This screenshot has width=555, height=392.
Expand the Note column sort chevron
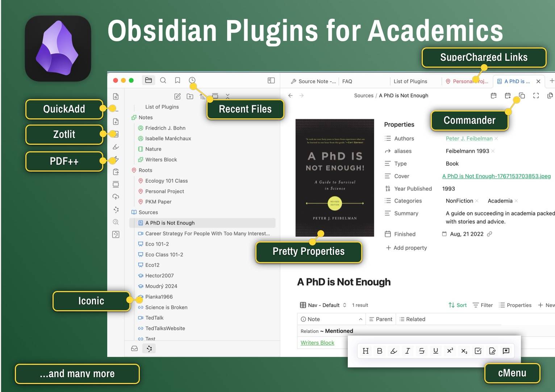coord(360,319)
